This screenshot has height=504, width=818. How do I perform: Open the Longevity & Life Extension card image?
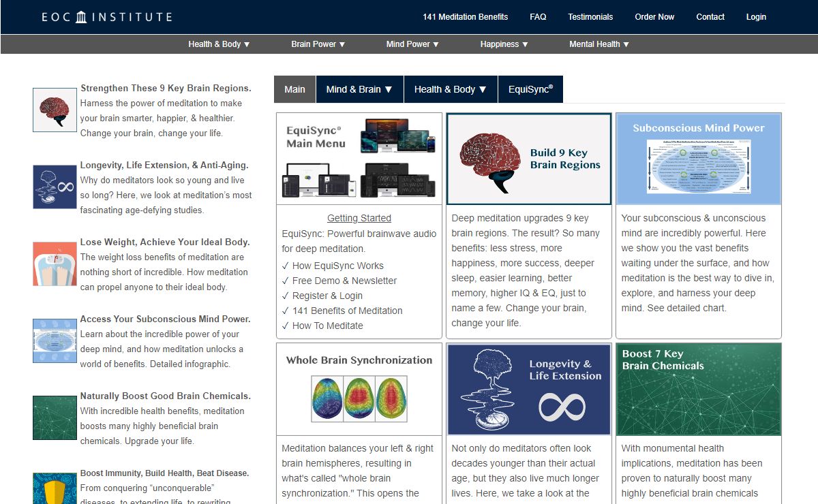[529, 389]
